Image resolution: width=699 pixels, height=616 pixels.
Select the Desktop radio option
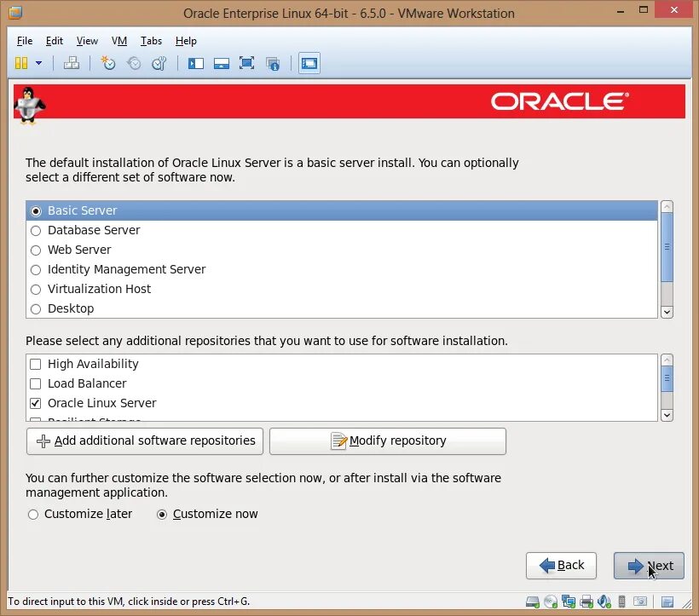coord(36,309)
